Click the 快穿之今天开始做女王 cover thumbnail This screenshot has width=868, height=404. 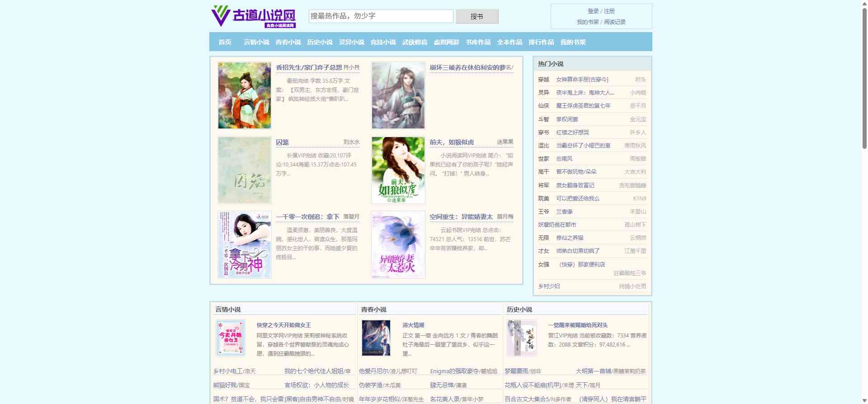(231, 338)
